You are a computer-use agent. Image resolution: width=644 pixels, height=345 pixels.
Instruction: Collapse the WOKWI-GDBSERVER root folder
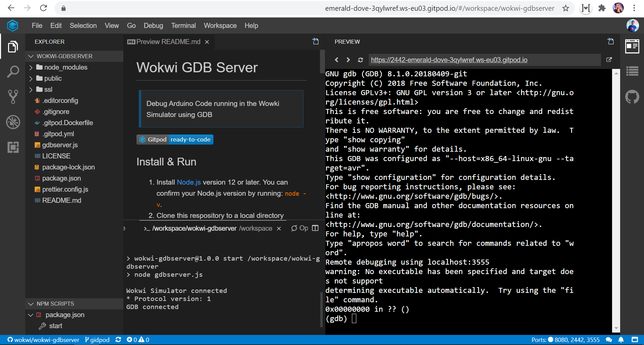(31, 56)
